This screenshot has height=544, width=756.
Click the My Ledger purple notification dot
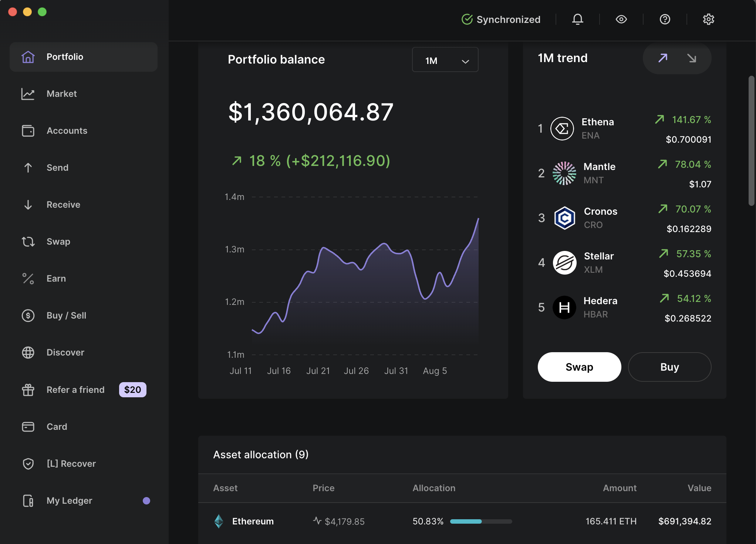pyautogui.click(x=146, y=501)
